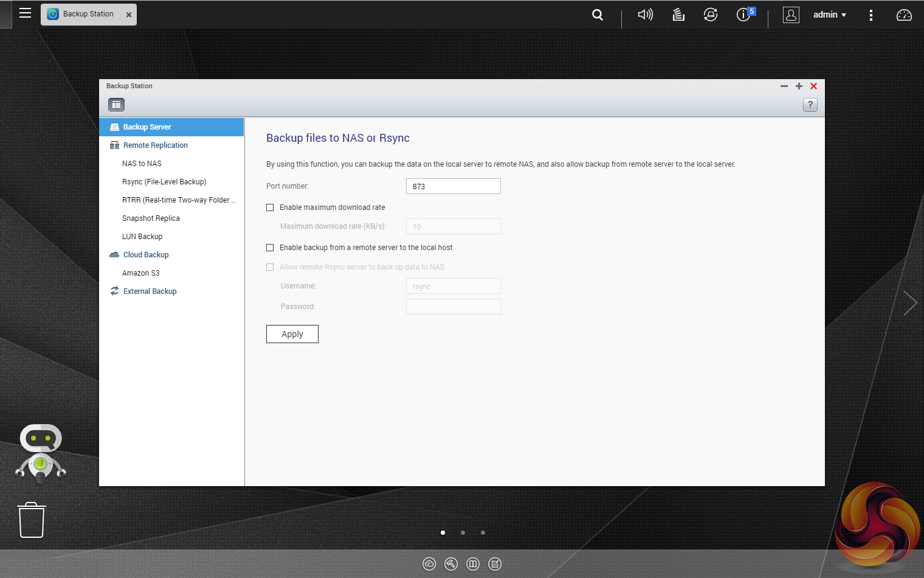Viewport: 924px width, 578px height.
Task: Expand the admin user dropdown
Action: tap(829, 15)
